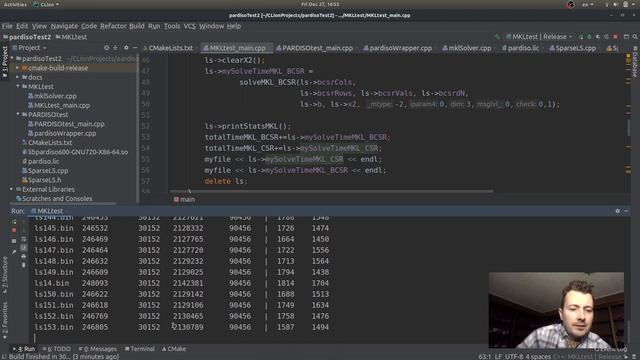Click the Build hammer icon
The height and width of the screenshot is (360, 640).
coord(497,37)
